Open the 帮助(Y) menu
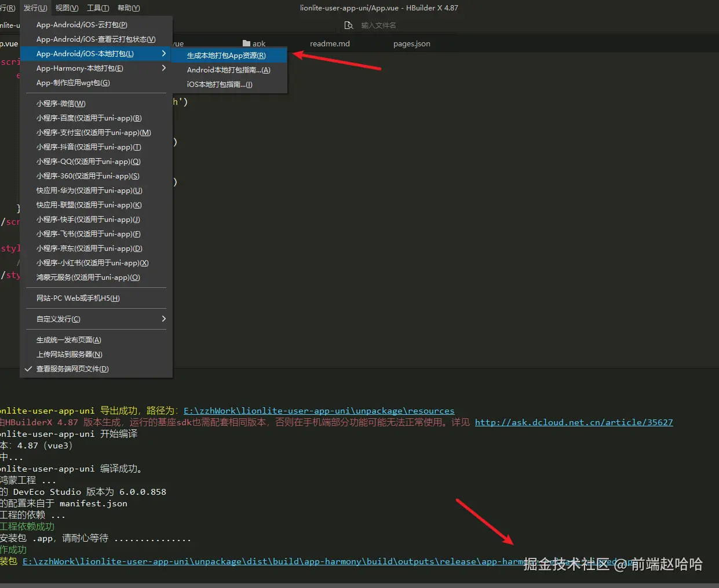The height and width of the screenshot is (588, 719). point(129,8)
